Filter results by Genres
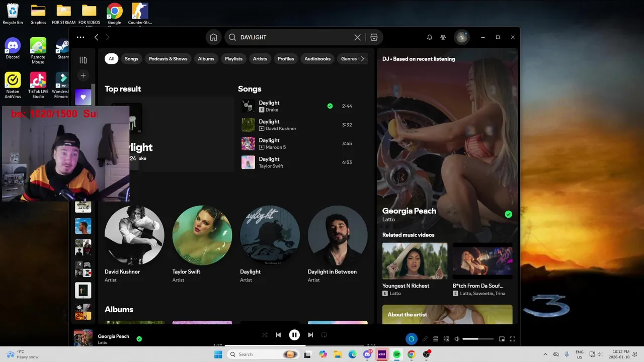 pyautogui.click(x=349, y=59)
